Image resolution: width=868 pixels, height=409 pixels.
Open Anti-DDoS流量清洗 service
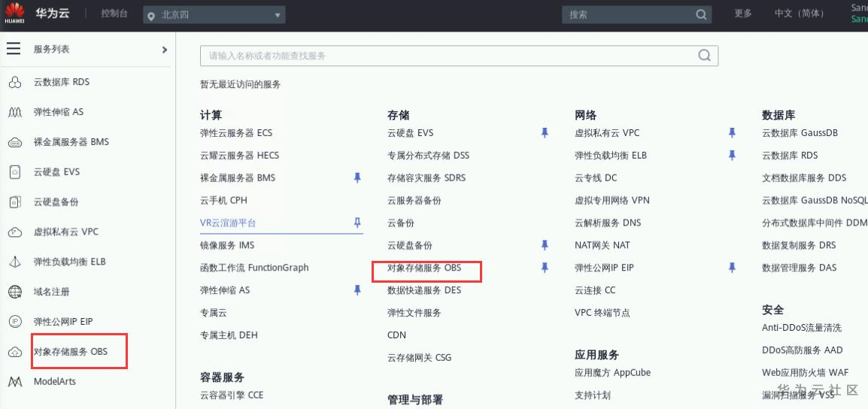[802, 328]
